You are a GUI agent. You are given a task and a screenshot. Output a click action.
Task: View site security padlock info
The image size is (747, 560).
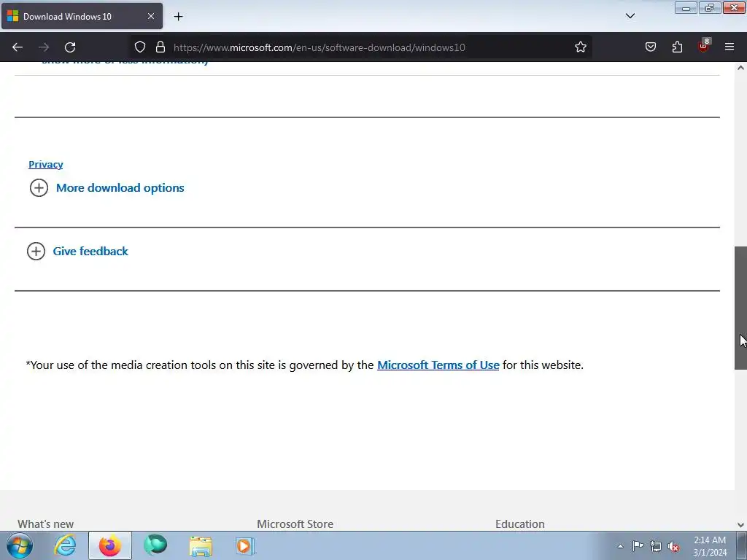pos(160,47)
